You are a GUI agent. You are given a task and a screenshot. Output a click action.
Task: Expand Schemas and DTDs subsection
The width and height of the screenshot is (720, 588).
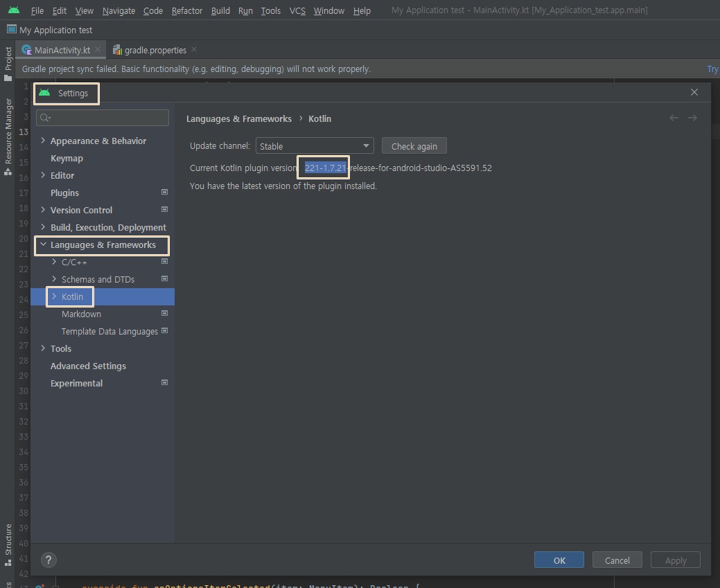coord(54,279)
